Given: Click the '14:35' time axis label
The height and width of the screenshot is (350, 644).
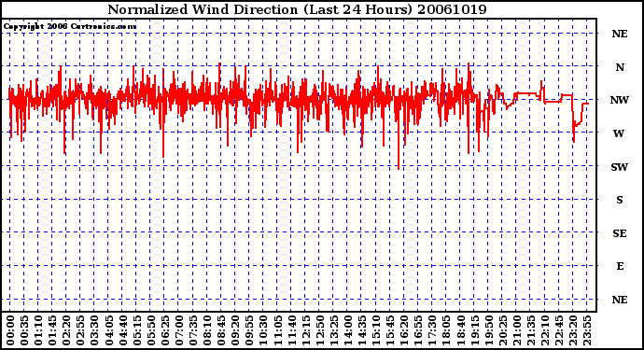Looking at the screenshot, I should click(x=362, y=330).
